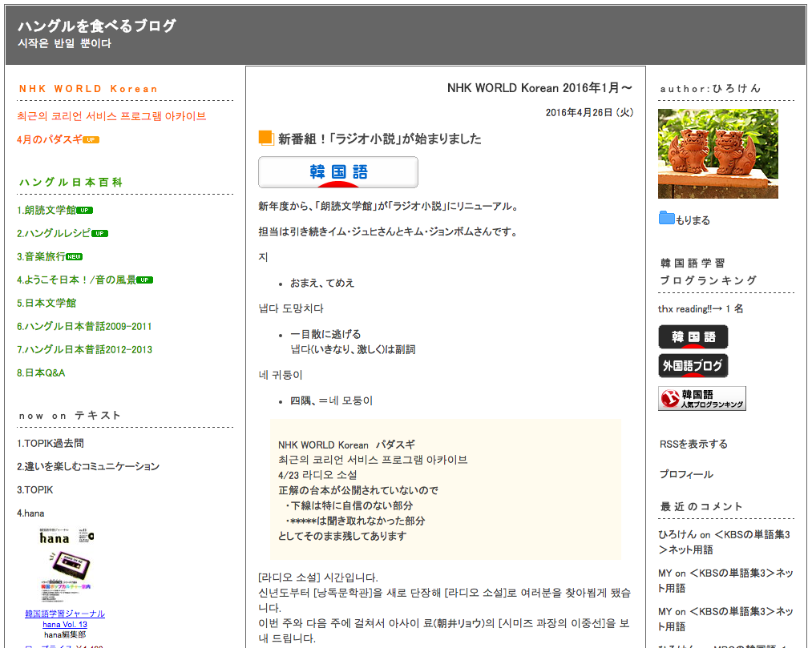The height and width of the screenshot is (648, 812).
Task: Open 2.違いを楽しむコミュニケーション link
Action: coord(88,467)
